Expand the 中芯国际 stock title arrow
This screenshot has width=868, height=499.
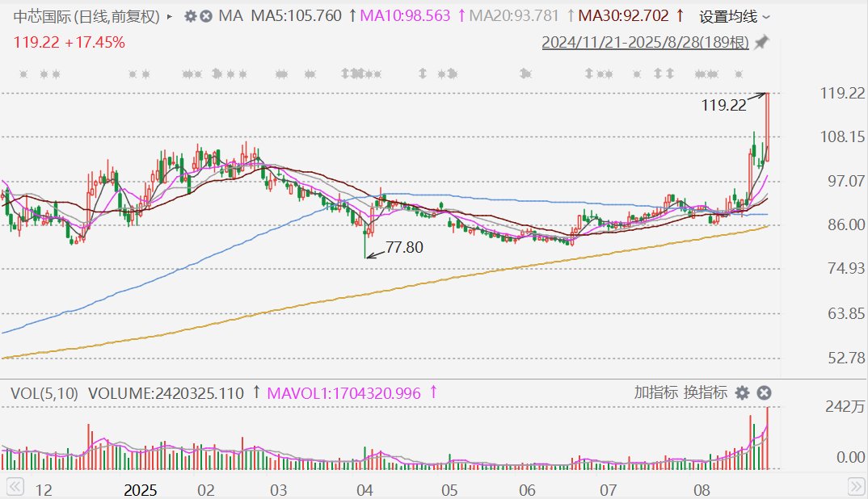(x=170, y=17)
